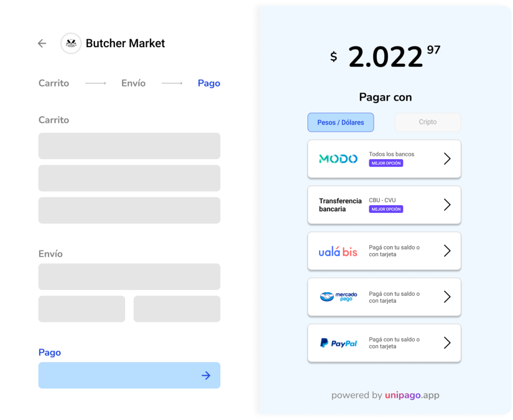Click the arrow in the blue Pago bar
Viewport: 513px width, 420px height.
point(206,375)
